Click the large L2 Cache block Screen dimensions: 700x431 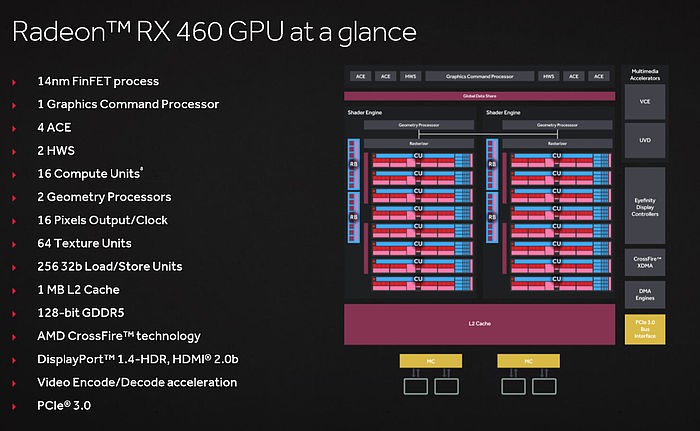click(479, 324)
